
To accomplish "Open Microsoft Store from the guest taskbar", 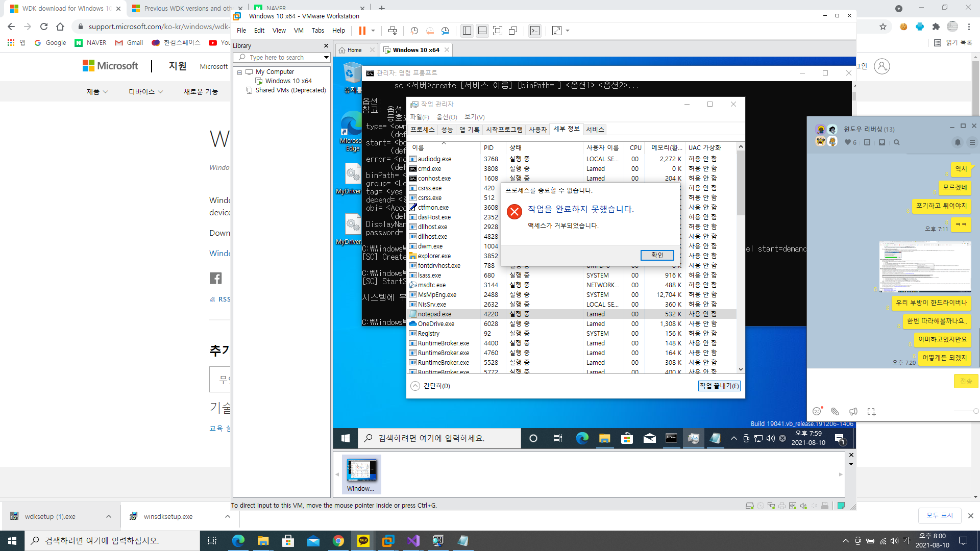I will [627, 438].
